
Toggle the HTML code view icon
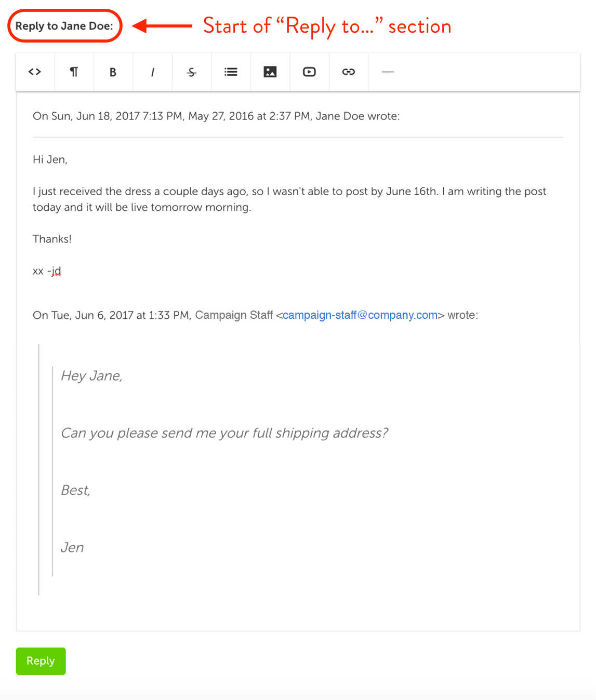pyautogui.click(x=35, y=72)
